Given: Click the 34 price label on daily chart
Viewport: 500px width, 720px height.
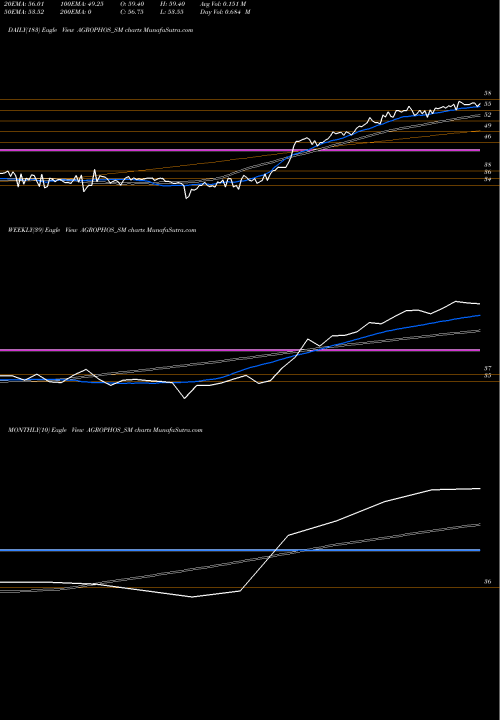Looking at the screenshot, I should (x=487, y=180).
